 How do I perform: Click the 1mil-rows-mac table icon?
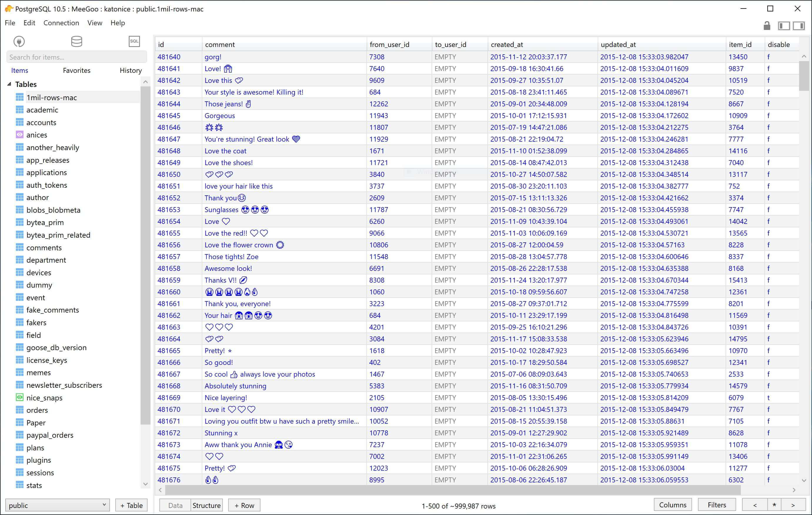pyautogui.click(x=20, y=98)
